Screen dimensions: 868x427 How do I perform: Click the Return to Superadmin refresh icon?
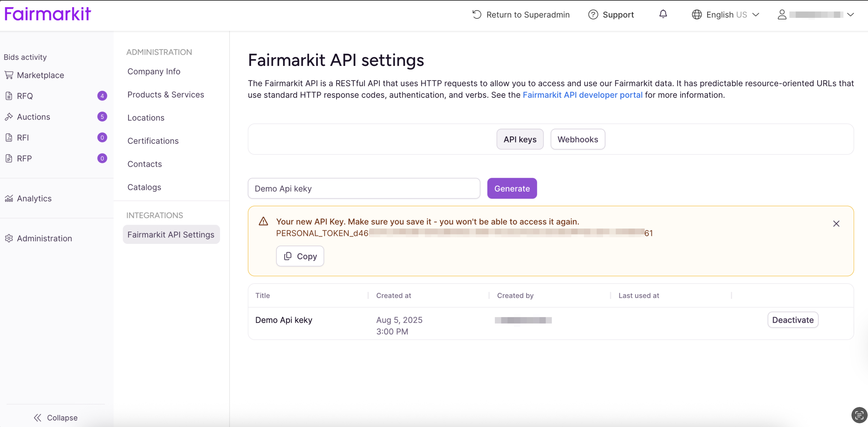tap(476, 14)
